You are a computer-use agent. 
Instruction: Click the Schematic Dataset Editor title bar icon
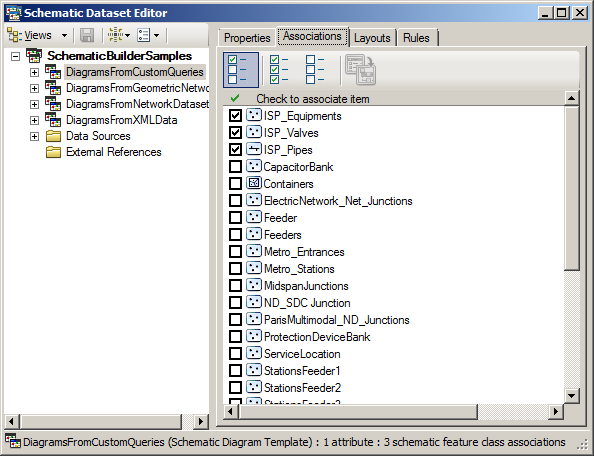coord(13,13)
